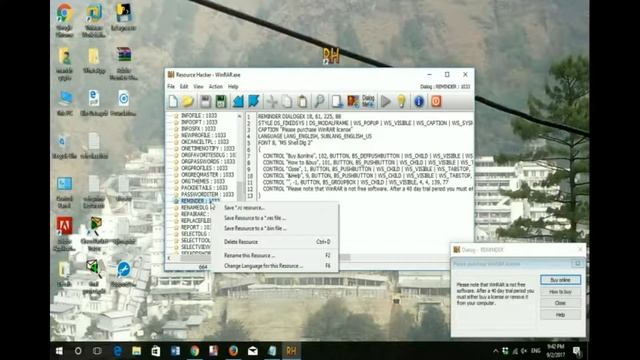This screenshot has width=640, height=360.
Task: Click the yellow light bulb toolbar icon
Action: [x=401, y=101]
